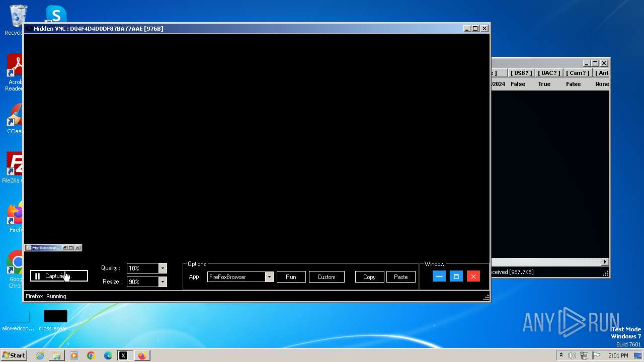Click the blue maximize remote window icon
This screenshot has height=362, width=644.
(456, 277)
